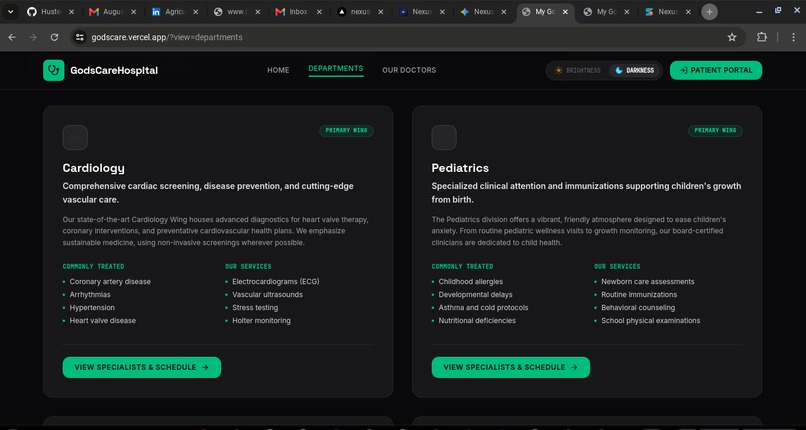This screenshot has height=430, width=806.
Task: View specialists and schedule for Cardiology
Action: [x=142, y=367]
